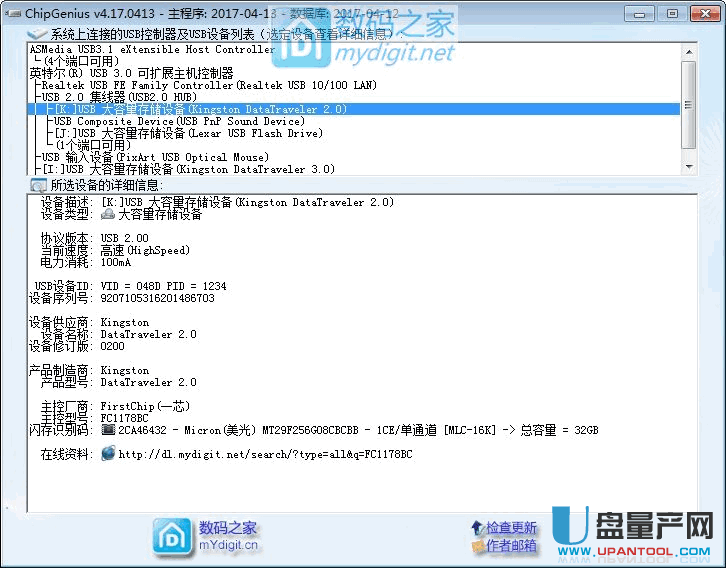The width and height of the screenshot is (726, 568).
Task: Click the 检查更新 link text
Action: (x=511, y=527)
